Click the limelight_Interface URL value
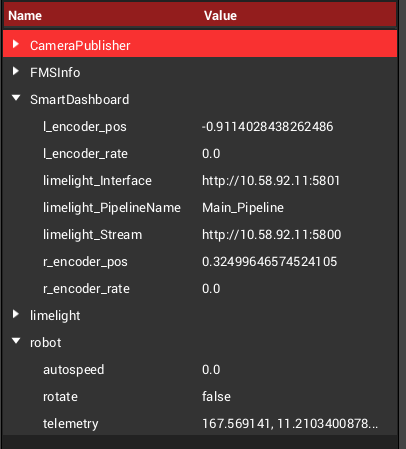 [271, 181]
